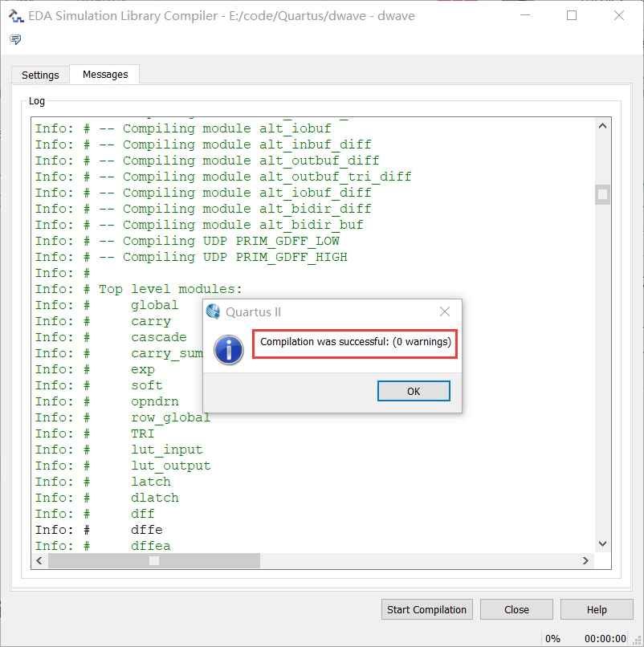Click the Start Compilation button
Screen dimensions: 644x647
click(x=427, y=609)
